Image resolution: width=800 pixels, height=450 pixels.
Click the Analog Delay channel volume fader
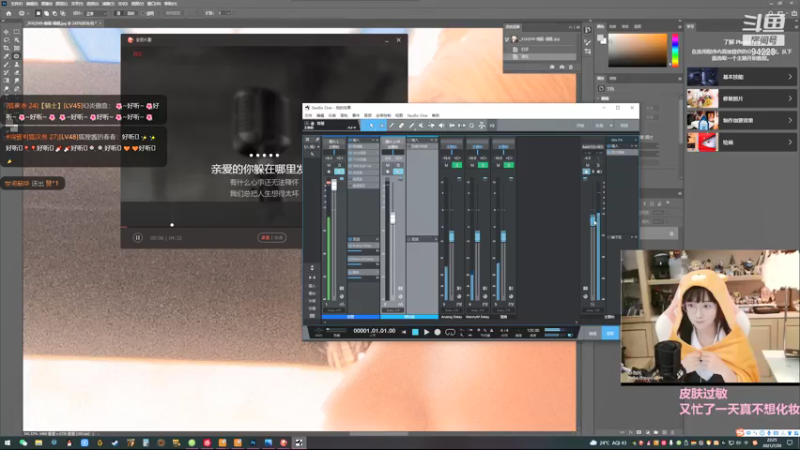pyautogui.click(x=452, y=236)
